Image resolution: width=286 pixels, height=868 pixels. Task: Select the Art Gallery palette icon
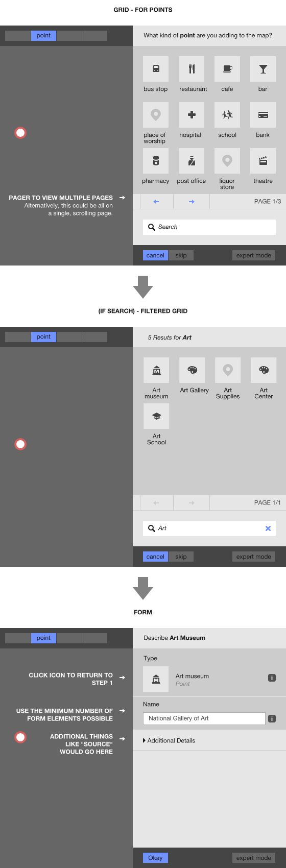(x=192, y=370)
